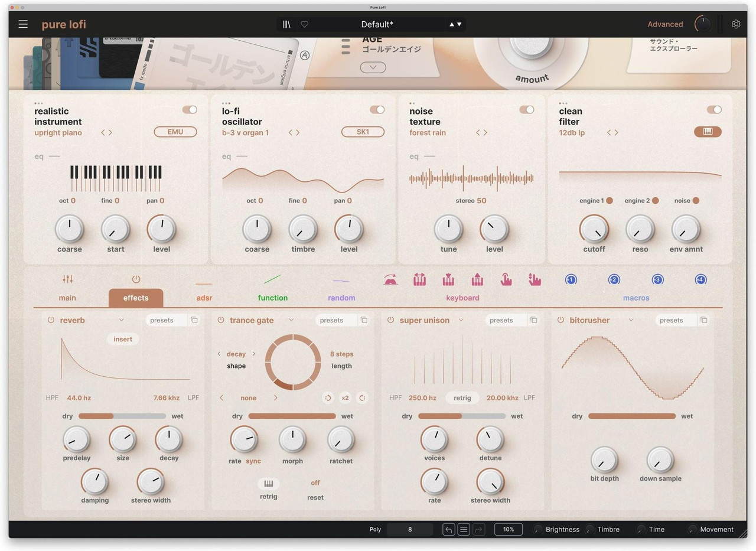Open the hamburger main menu
This screenshot has height=551, width=756.
[x=23, y=24]
